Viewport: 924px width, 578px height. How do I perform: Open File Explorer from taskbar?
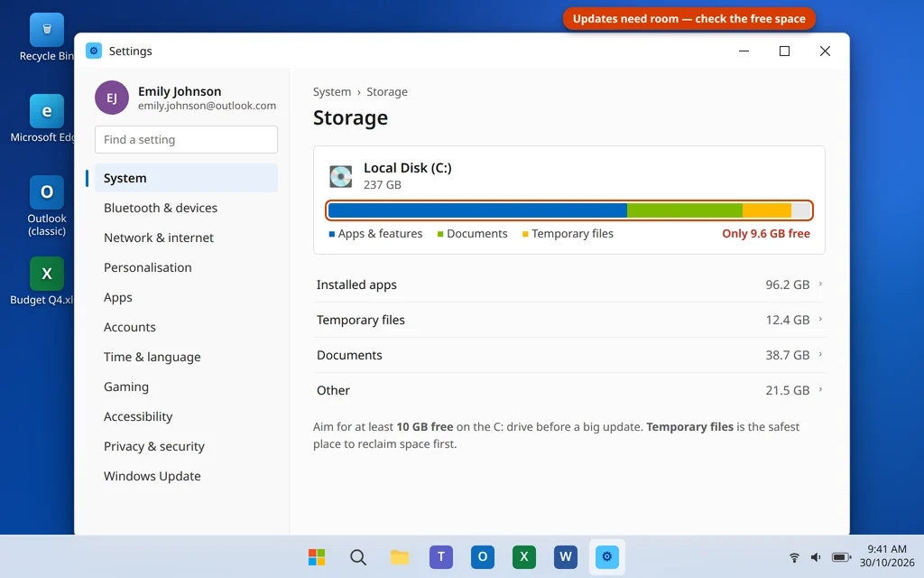[400, 556]
